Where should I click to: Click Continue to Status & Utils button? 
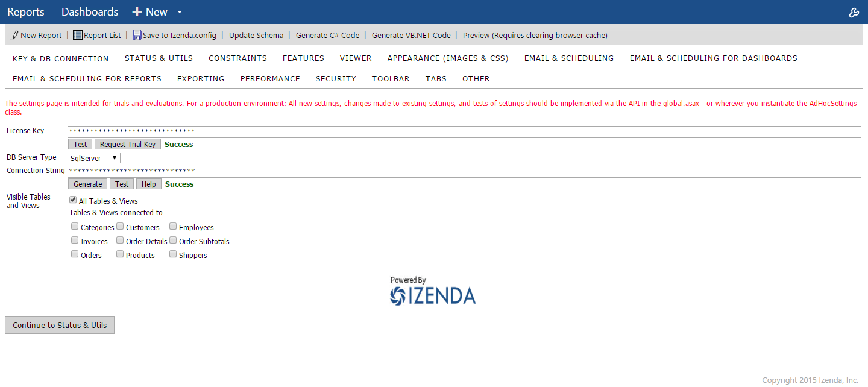coord(60,326)
